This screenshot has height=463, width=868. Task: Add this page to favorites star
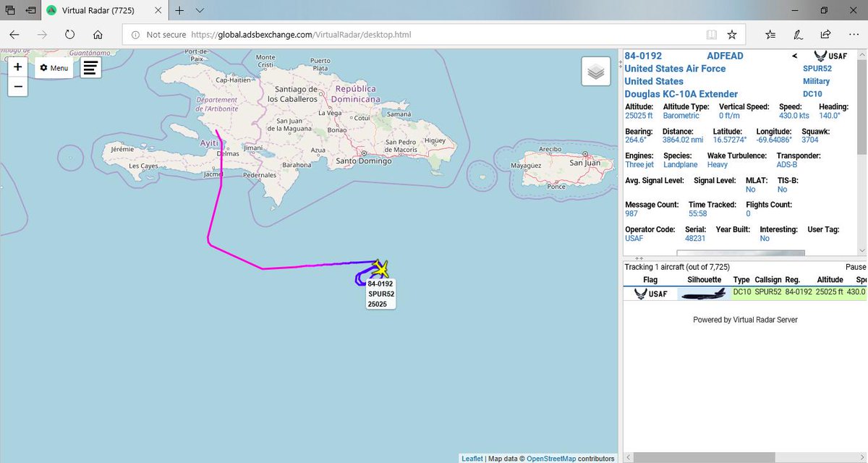(732, 34)
